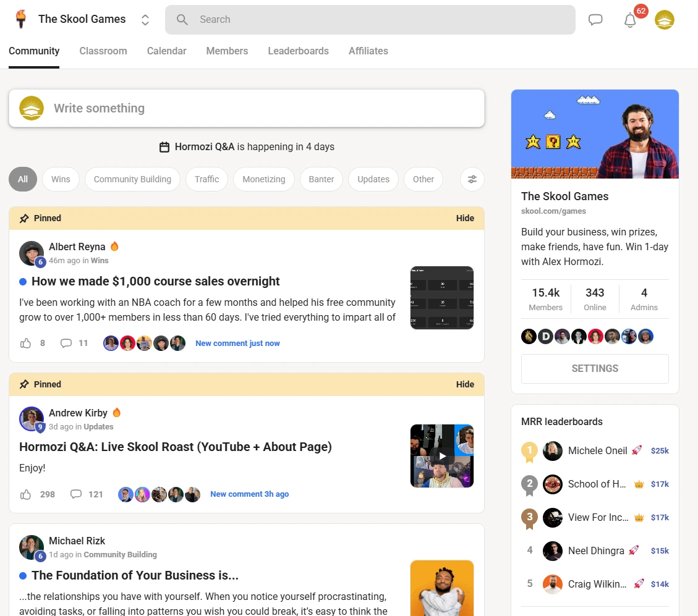Open the Hormozi Q&A event link
The image size is (698, 616).
[x=205, y=147]
